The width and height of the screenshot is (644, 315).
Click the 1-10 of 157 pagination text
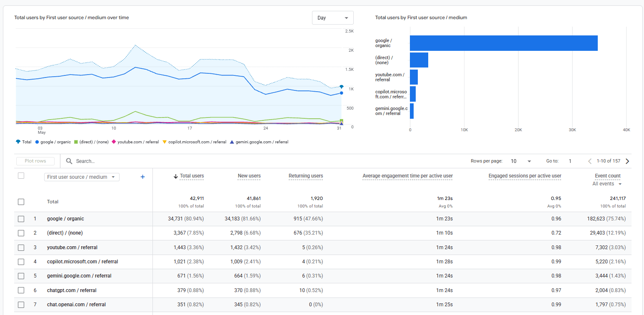click(x=609, y=161)
